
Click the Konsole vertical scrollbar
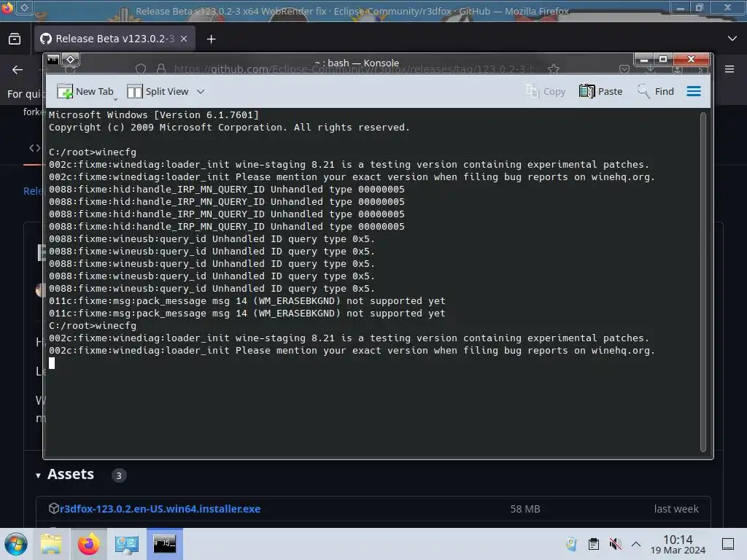click(703, 282)
